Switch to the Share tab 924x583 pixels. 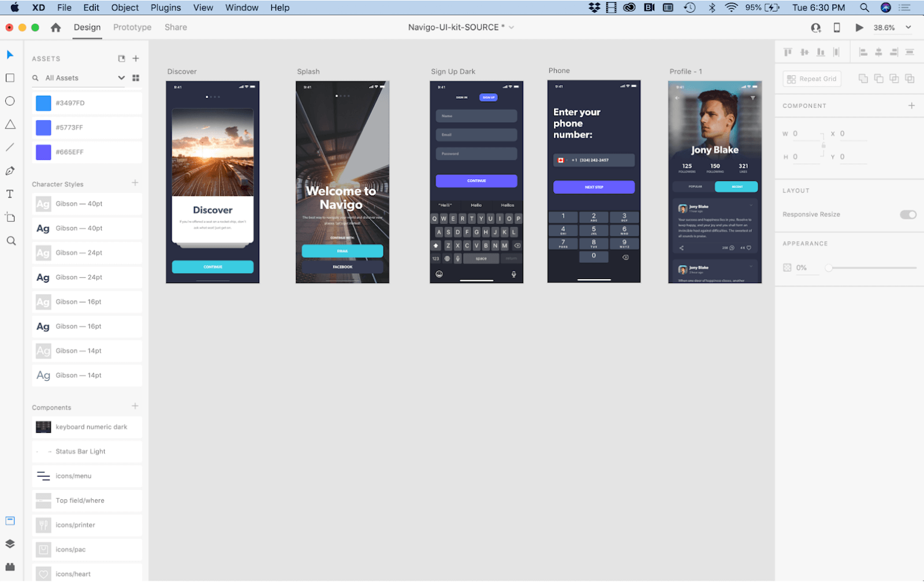(x=176, y=27)
